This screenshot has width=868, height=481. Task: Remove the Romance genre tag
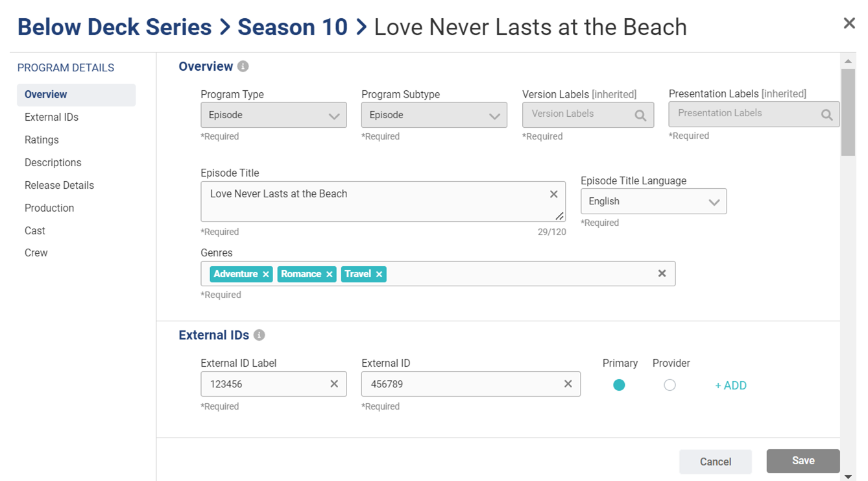(330, 275)
